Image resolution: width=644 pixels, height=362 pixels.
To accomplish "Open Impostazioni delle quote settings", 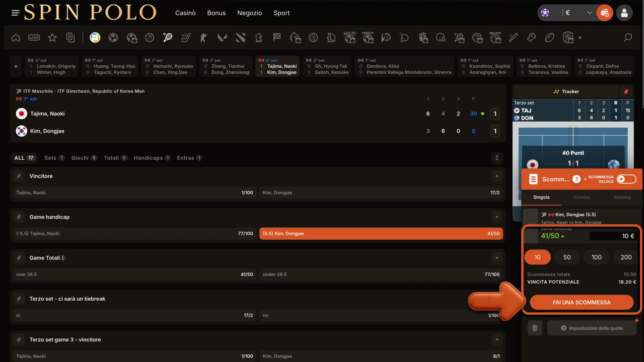I will (x=592, y=328).
